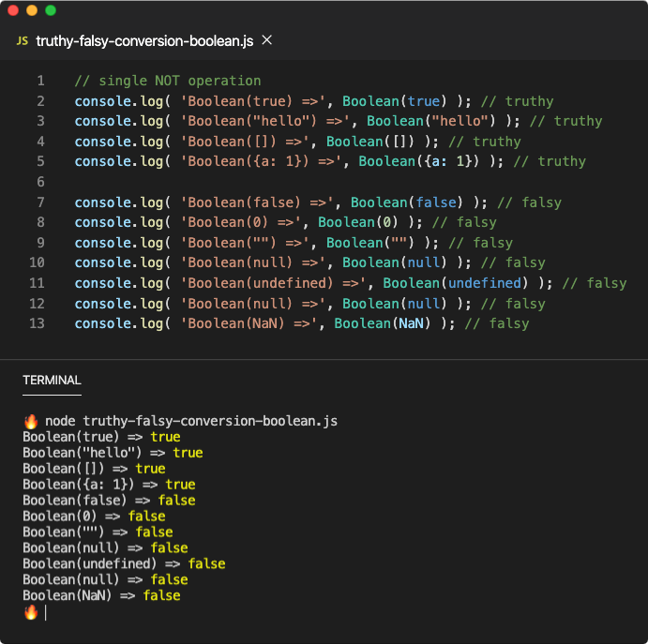This screenshot has height=644, width=648.
Task: Click the '// falsy' comment on line 13
Action: point(497,323)
